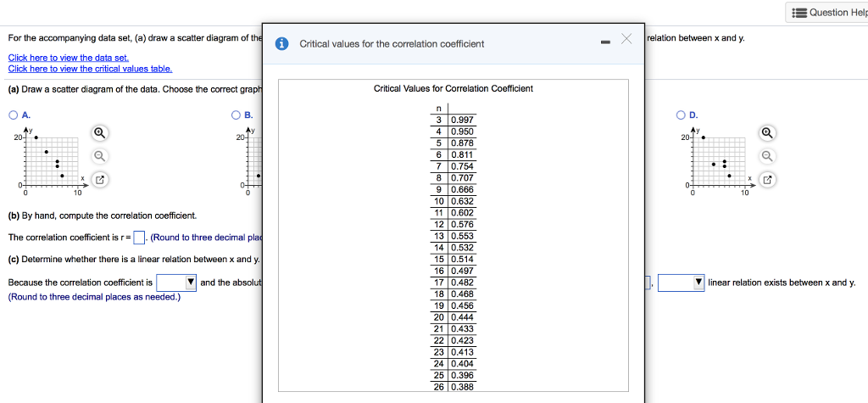The width and height of the screenshot is (868, 403).
Task: Click the critical value 0.413 cell
Action: click(x=462, y=351)
